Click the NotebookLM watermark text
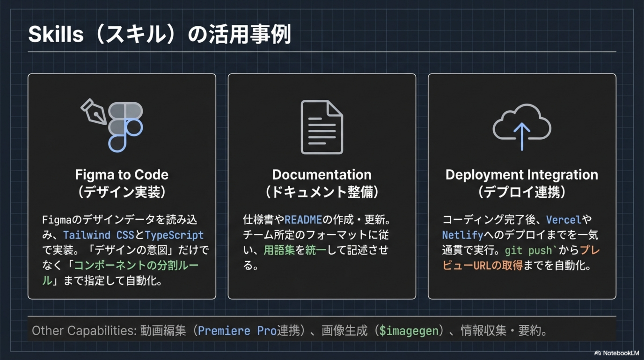 click(x=621, y=353)
